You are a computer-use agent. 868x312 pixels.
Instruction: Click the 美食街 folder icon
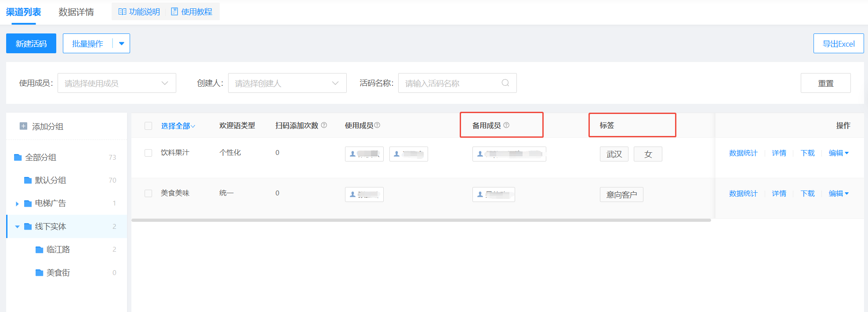click(39, 273)
